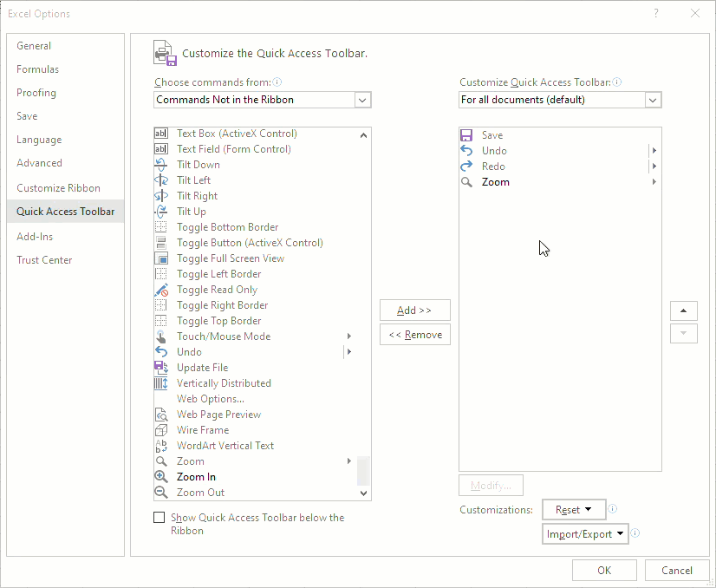This screenshot has height=588, width=716.
Task: Open the Reset dropdown button
Action: pyautogui.click(x=574, y=509)
